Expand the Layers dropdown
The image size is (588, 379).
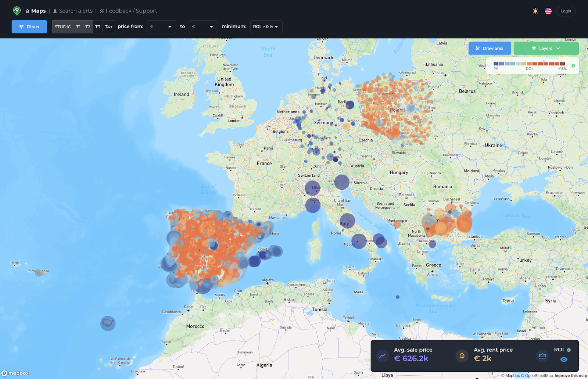pyautogui.click(x=546, y=49)
